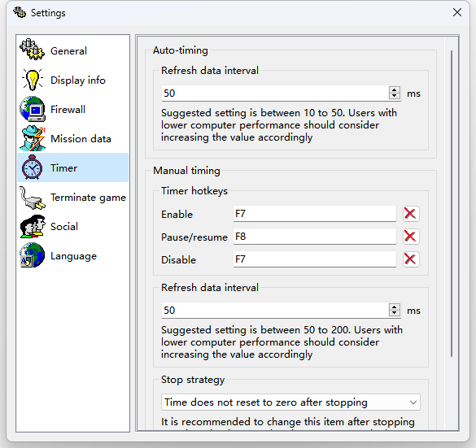The width and height of the screenshot is (476, 448).
Task: Open the Language globe icon
Action: coord(33,255)
